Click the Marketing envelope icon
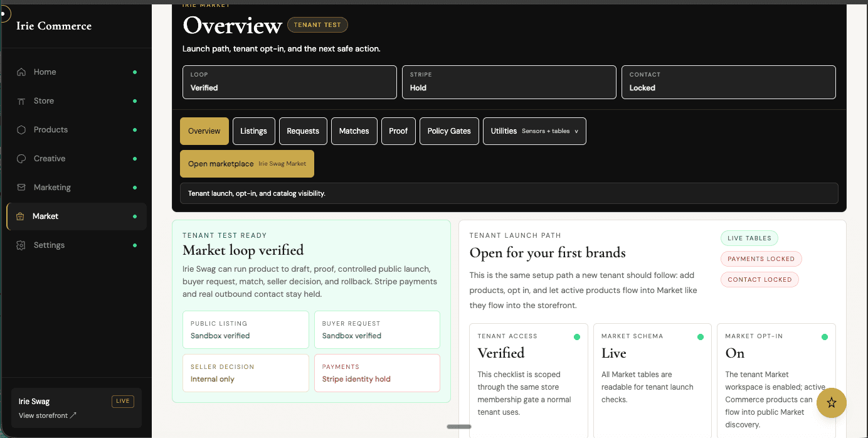 21,188
